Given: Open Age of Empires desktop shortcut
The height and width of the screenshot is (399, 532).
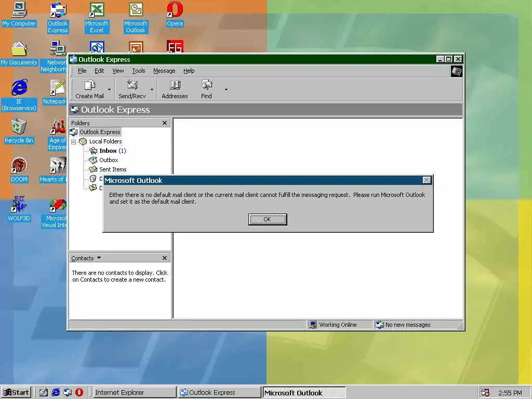Looking at the screenshot, I should click(57, 135).
